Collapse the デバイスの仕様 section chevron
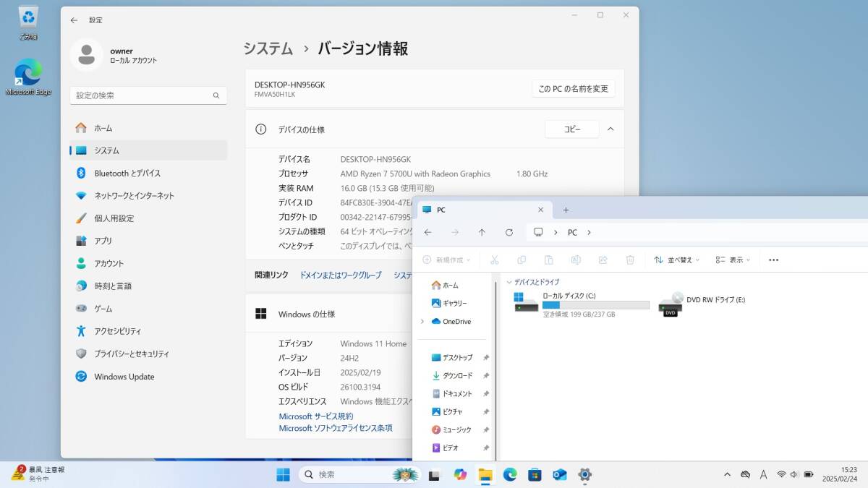 pos(610,129)
